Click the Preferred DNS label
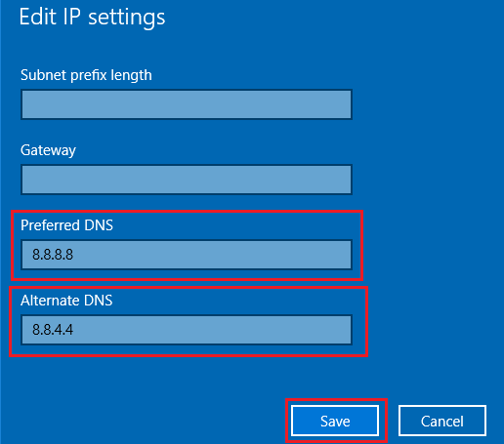Screen dimensions: 504x444 [x=66, y=225]
